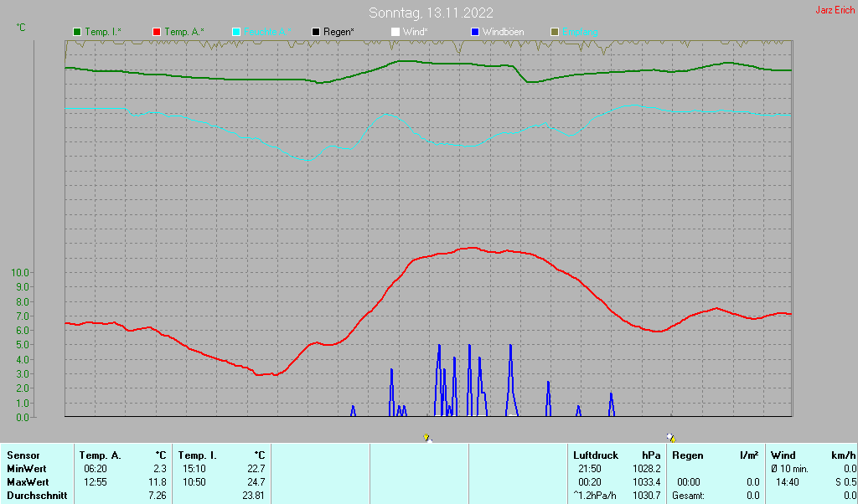Image resolution: width=858 pixels, height=504 pixels.
Task: Click the Temp. A.* legend label
Action: click(x=184, y=33)
